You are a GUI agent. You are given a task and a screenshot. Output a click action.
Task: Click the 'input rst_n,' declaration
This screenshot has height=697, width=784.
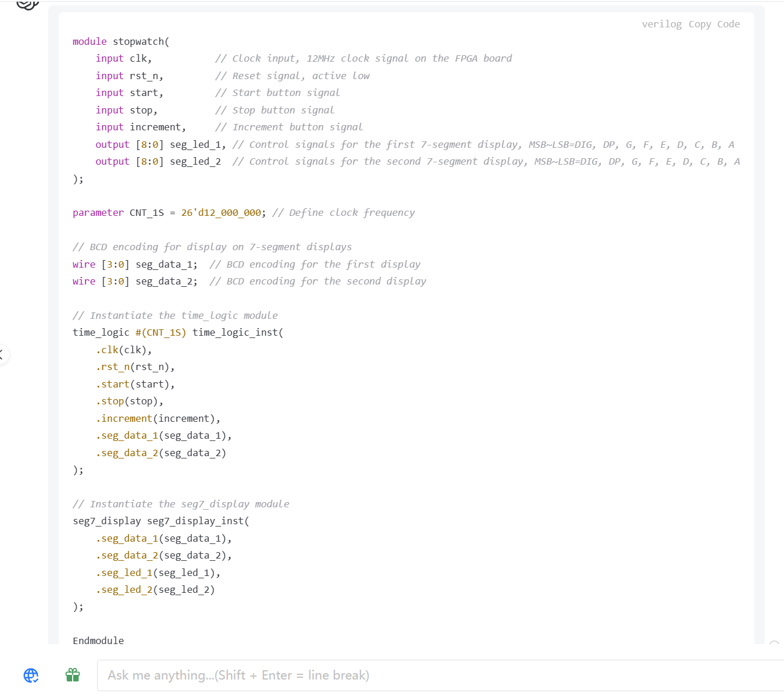pyautogui.click(x=130, y=76)
